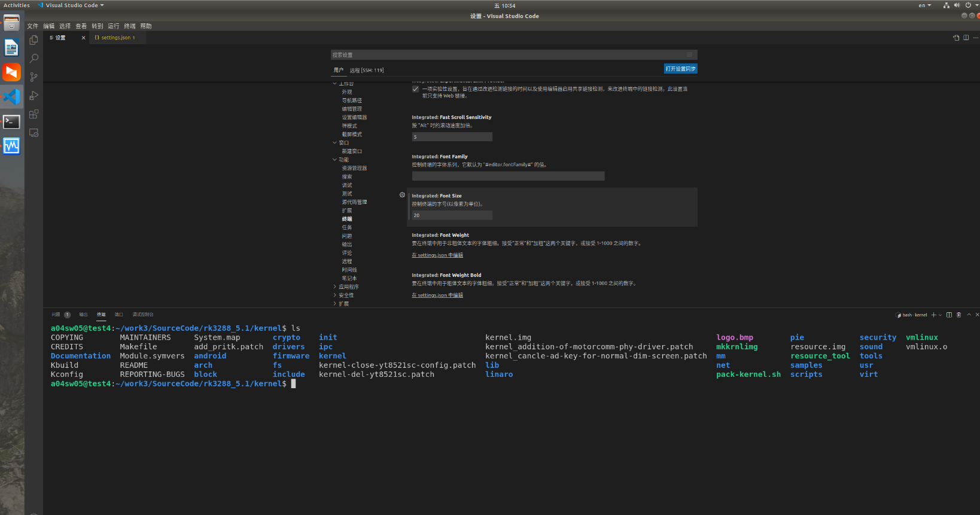
Task: Open editor more actions ellipsis menu
Action: [976, 38]
